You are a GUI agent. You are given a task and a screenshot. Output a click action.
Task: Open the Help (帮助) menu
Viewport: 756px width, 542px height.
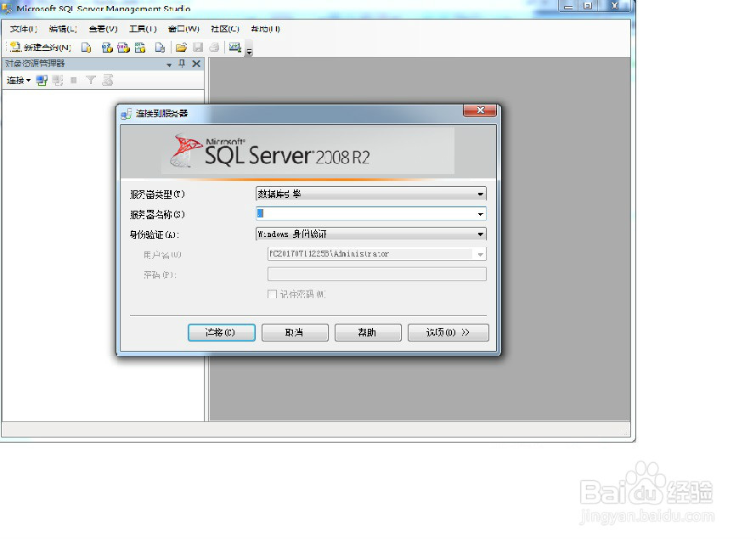click(265, 29)
